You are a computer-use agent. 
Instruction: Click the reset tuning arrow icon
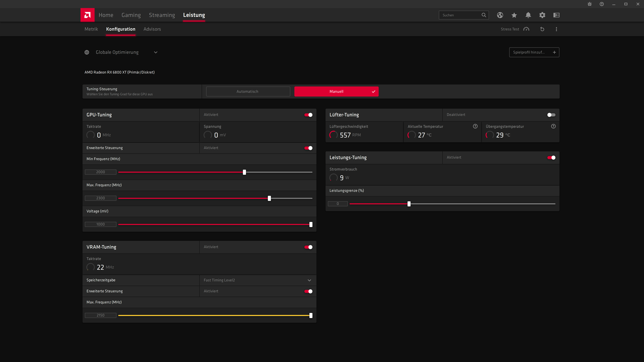542,29
